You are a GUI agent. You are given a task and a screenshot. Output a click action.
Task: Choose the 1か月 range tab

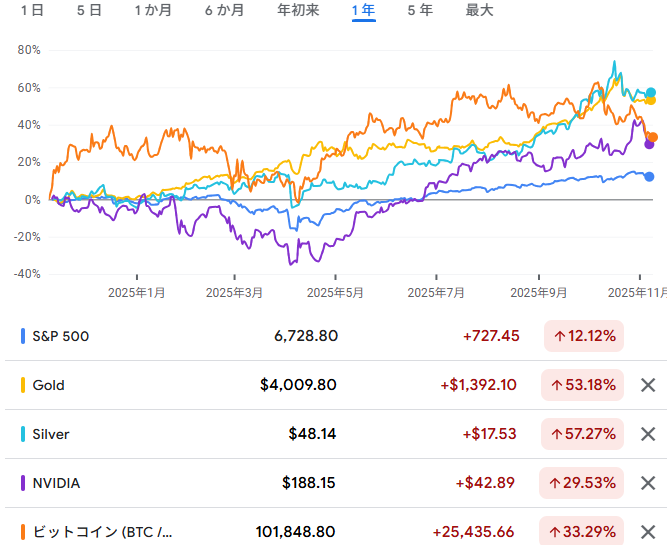point(153,10)
